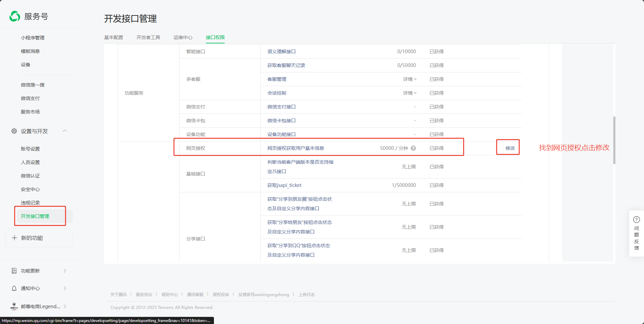Click the plus icon for 新的功能
The width and height of the screenshot is (644, 324).
[x=14, y=238]
